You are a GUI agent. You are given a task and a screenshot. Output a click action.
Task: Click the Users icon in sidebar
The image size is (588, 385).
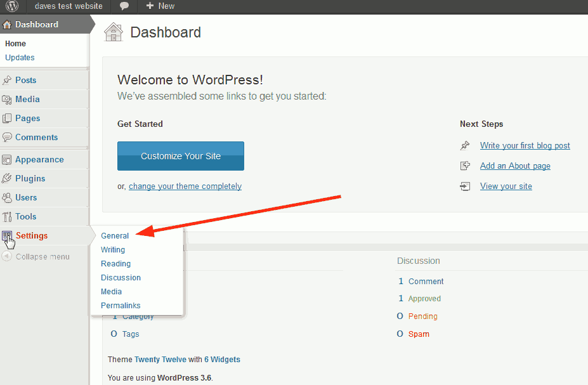click(x=7, y=197)
